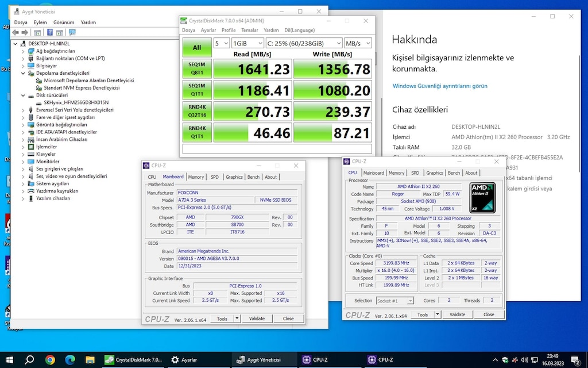The image size is (588, 368).
Task: Collapse the Depolama denetleyicileri node
Action: [23, 73]
